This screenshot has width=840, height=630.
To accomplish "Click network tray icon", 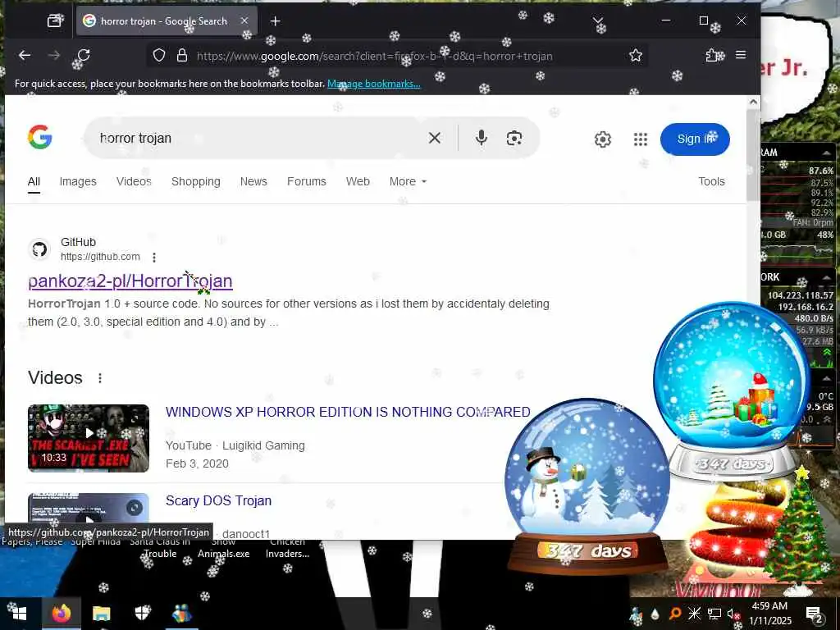I will click(x=714, y=614).
